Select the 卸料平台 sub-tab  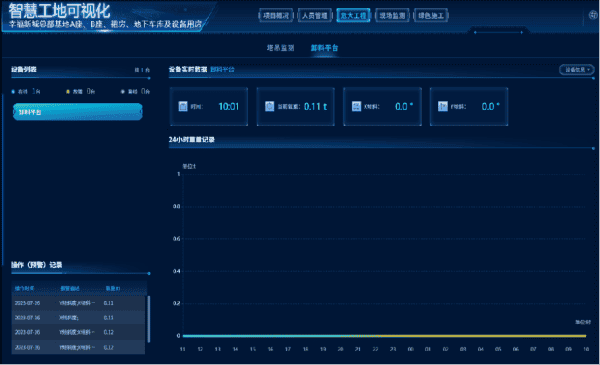pyautogui.click(x=324, y=48)
